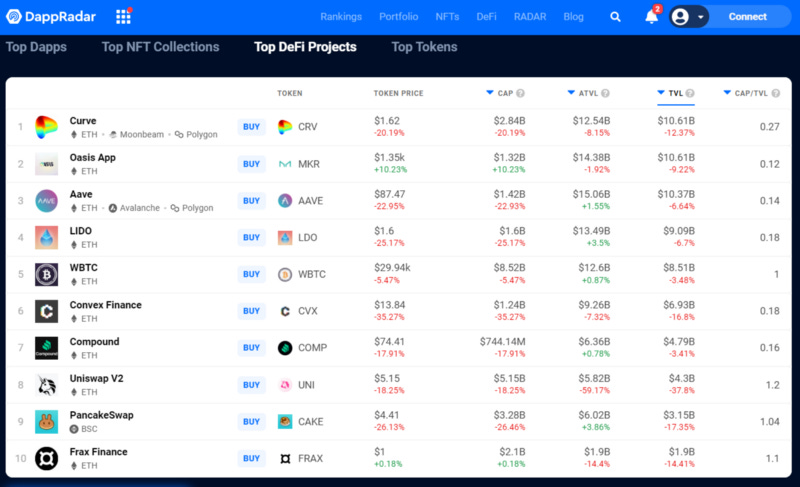Sort by the CAP column arrow
Image resolution: width=800 pixels, height=487 pixels.
[x=490, y=93]
